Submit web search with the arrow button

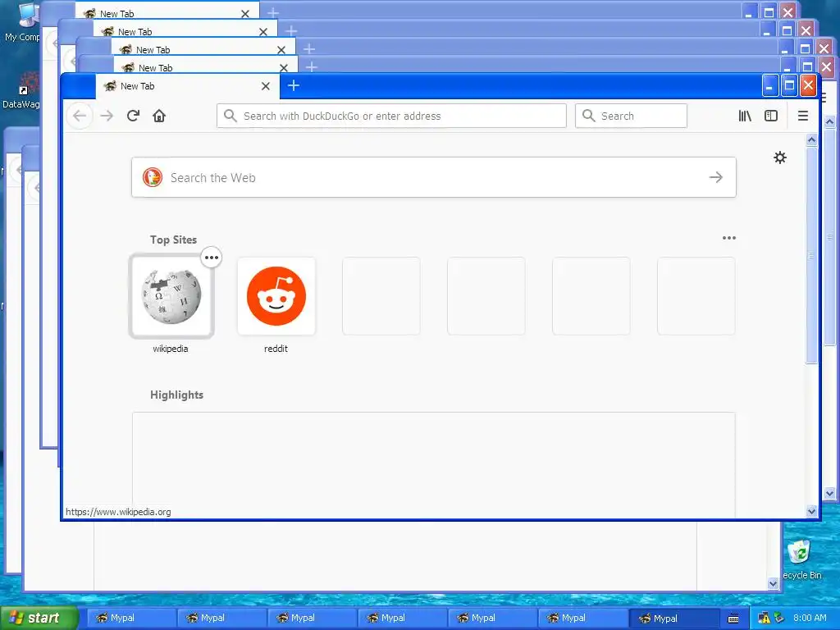(x=716, y=177)
